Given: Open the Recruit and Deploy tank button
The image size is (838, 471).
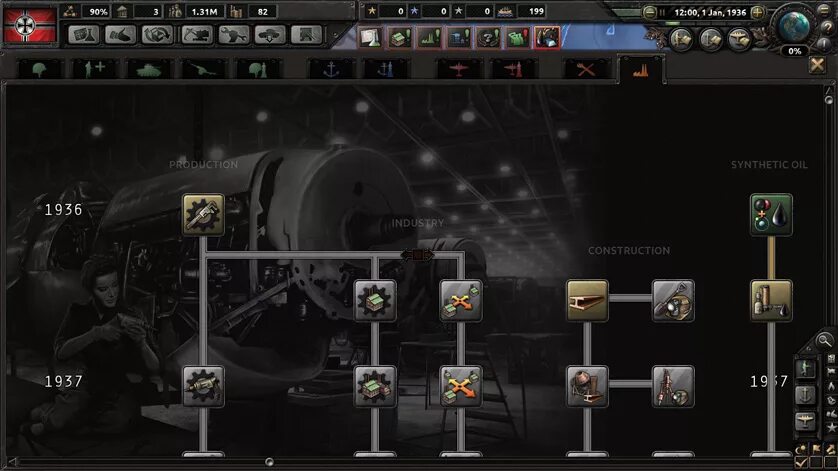Looking at the screenshot, I should 270,35.
